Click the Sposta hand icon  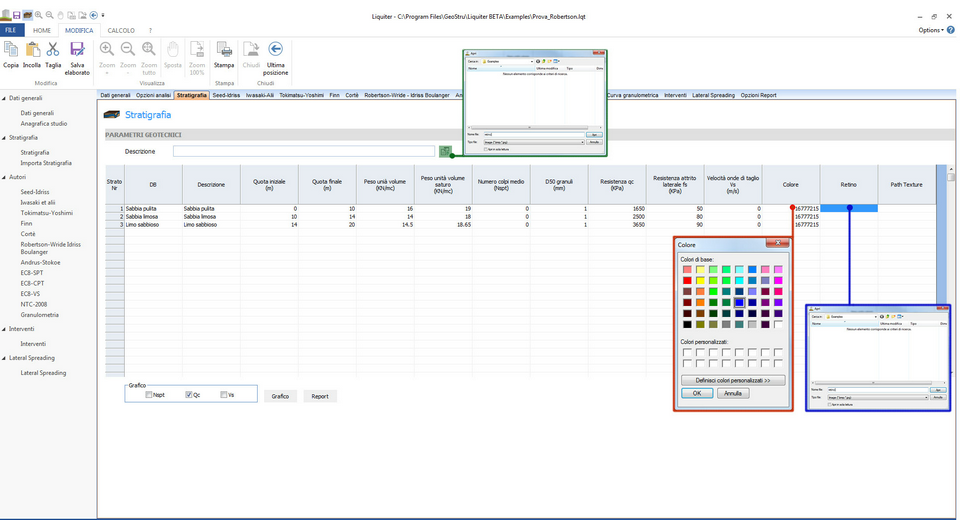[173, 50]
